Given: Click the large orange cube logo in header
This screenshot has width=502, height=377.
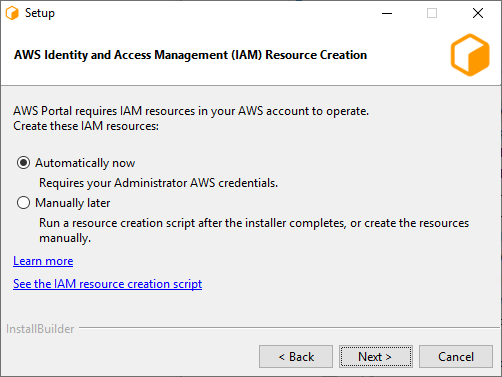Looking at the screenshot, I should pos(470,55).
